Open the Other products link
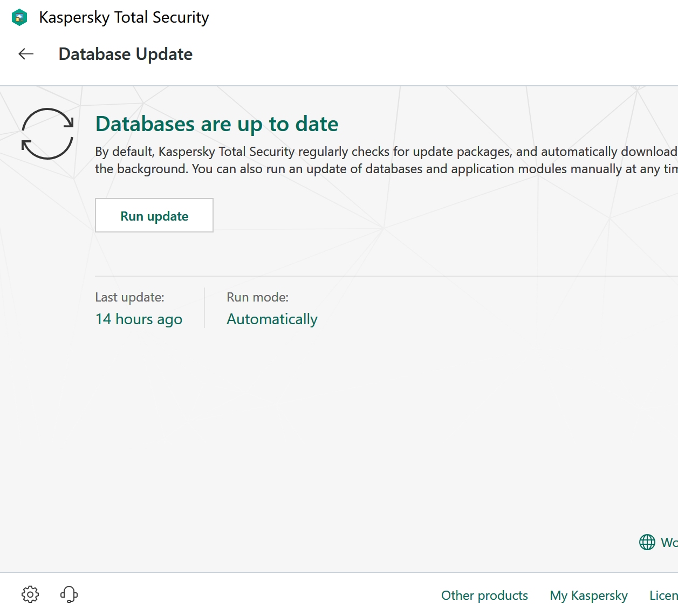Viewport: 678px width, 616px height. coord(484,596)
